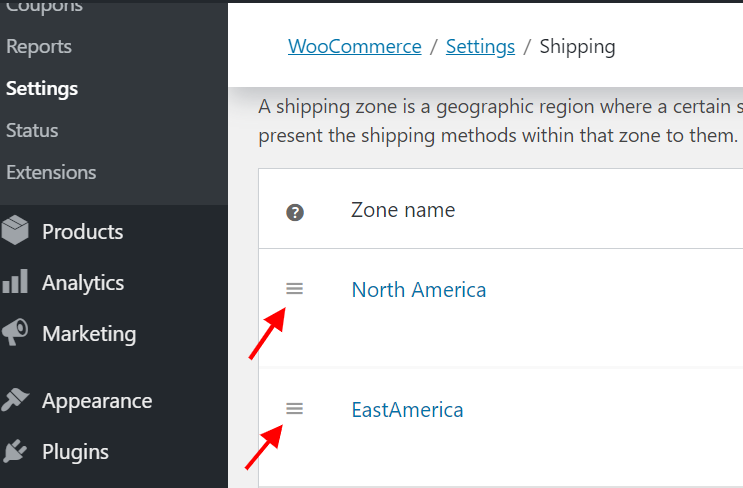Open the Coupons submenu item
This screenshot has height=488, width=743.
[44, 7]
